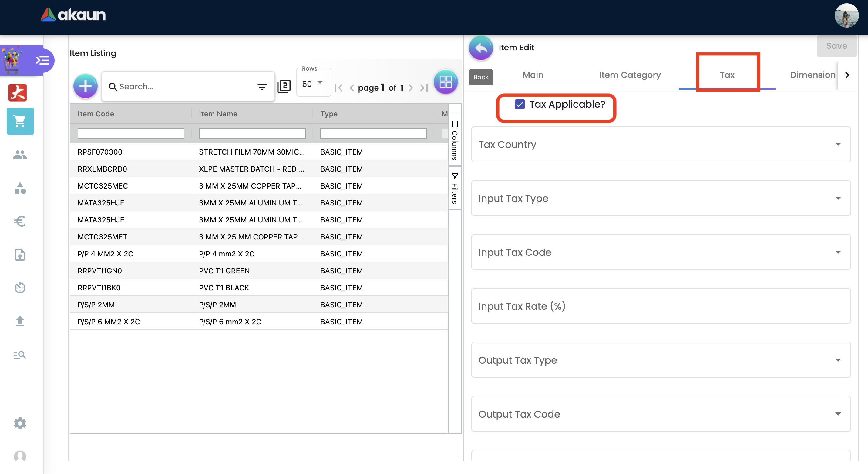Click the purple back arrow icon
Viewport: 868px width, 474px height.
coord(480,48)
